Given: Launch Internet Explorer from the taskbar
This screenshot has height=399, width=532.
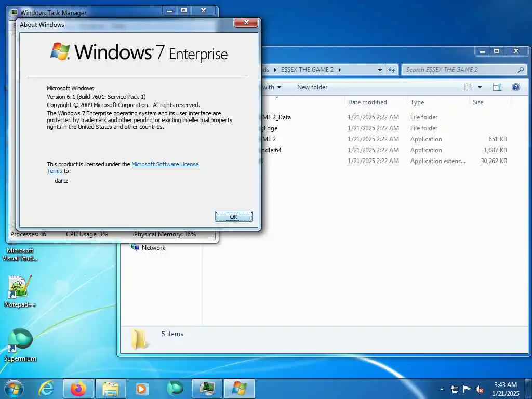Looking at the screenshot, I should tap(46, 389).
